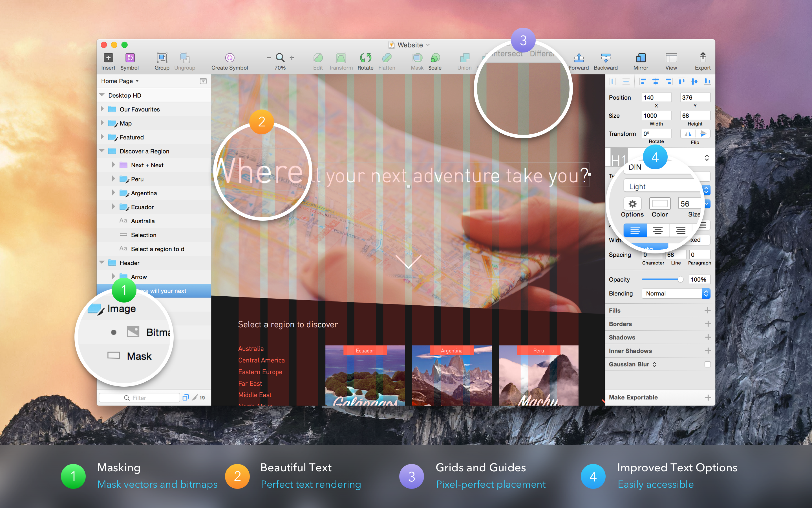The width and height of the screenshot is (812, 508).
Task: Select the Selection shape layer
Action: point(154,235)
